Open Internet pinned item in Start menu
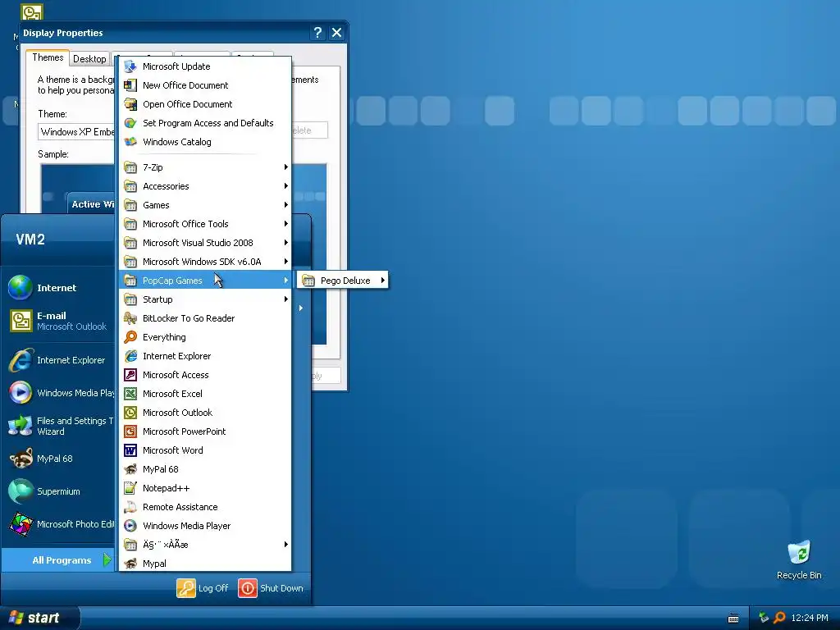The image size is (840, 630). pyautogui.click(x=60, y=288)
